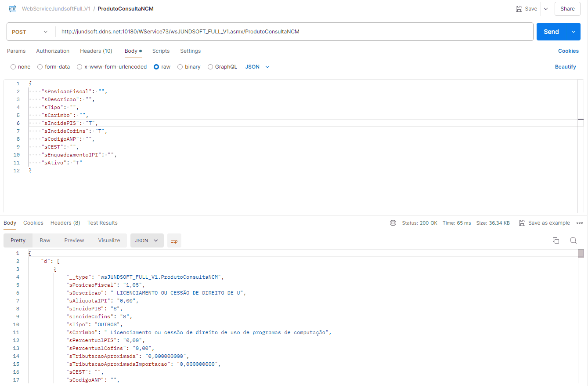This screenshot has width=588, height=386.
Task: Open the Send button arrow dropdown
Action: [x=573, y=32]
